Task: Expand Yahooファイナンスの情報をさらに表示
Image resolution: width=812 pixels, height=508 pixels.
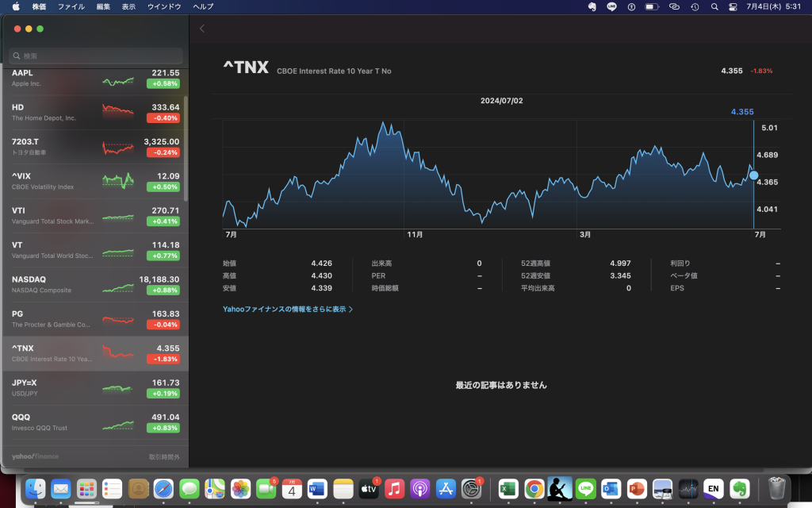Action: click(288, 310)
